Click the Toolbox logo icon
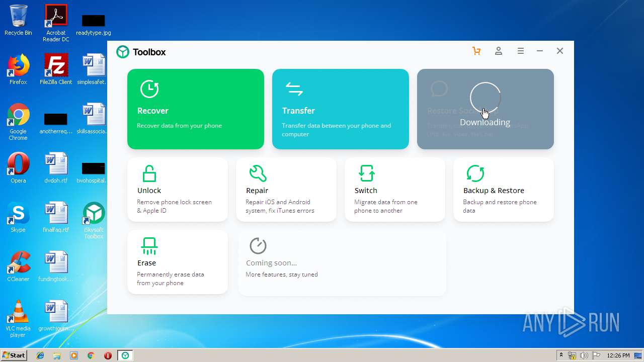 pyautogui.click(x=123, y=52)
